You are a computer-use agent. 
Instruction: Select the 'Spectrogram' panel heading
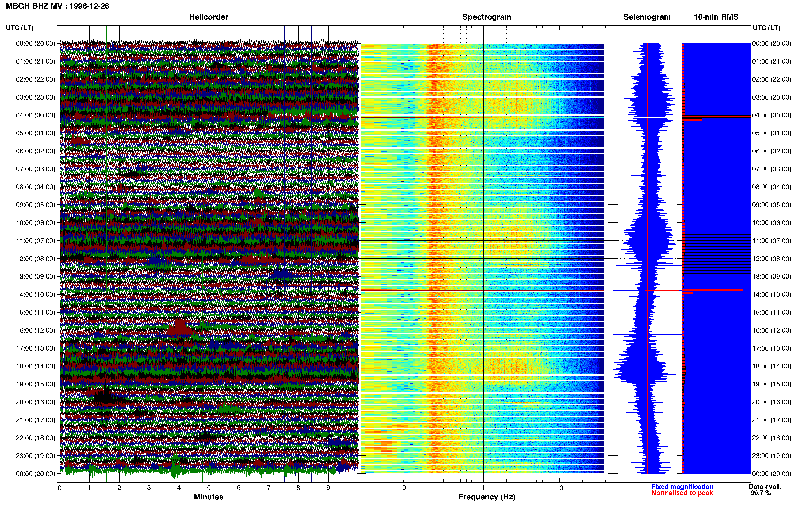[487, 17]
